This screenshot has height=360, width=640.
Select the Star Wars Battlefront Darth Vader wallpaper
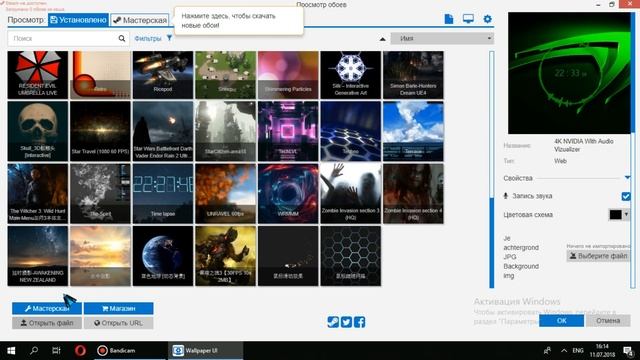pos(163,131)
